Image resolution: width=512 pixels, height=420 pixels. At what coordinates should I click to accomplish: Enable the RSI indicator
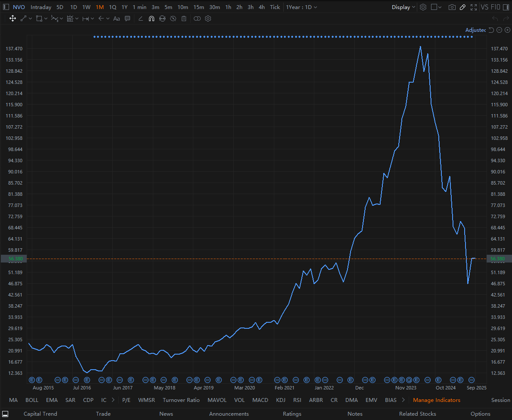[x=297, y=400]
